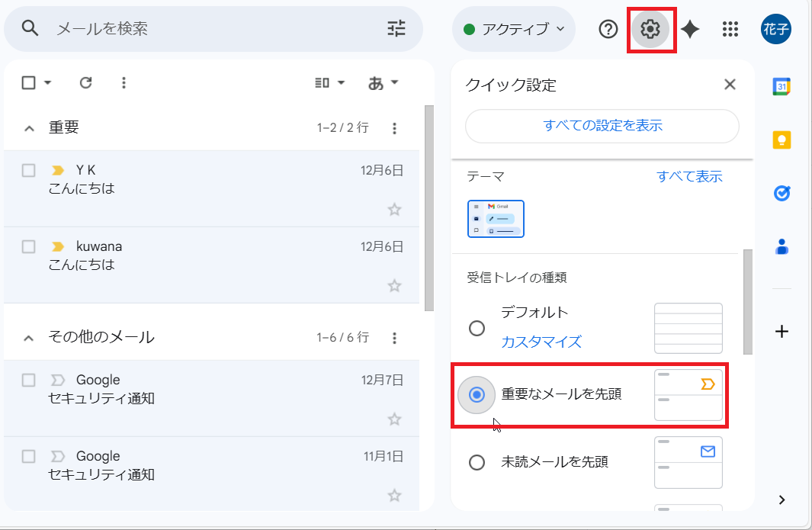812x530 pixels.
Task: Open the Google apps launcher grid
Action: pyautogui.click(x=730, y=29)
